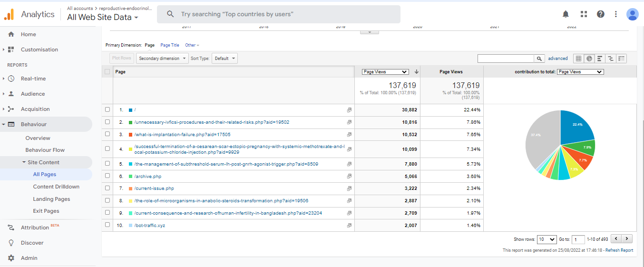The width and height of the screenshot is (644, 267).
Task: Click the help question mark icon
Action: pos(601,14)
